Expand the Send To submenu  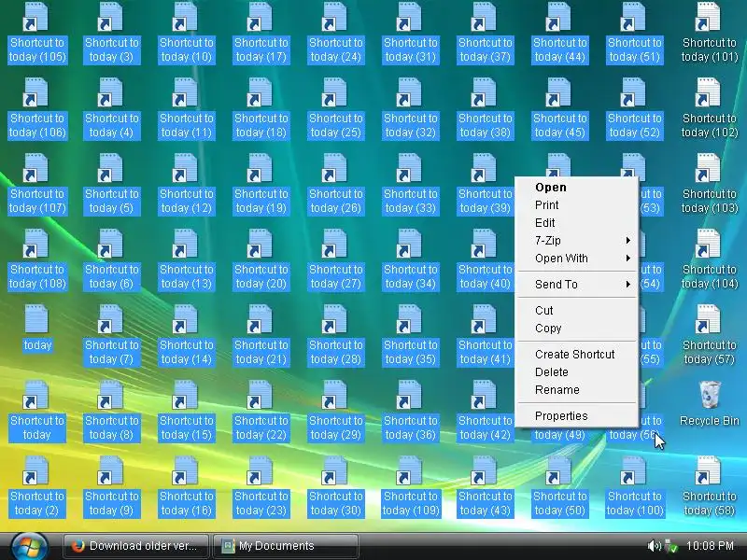[577, 285]
